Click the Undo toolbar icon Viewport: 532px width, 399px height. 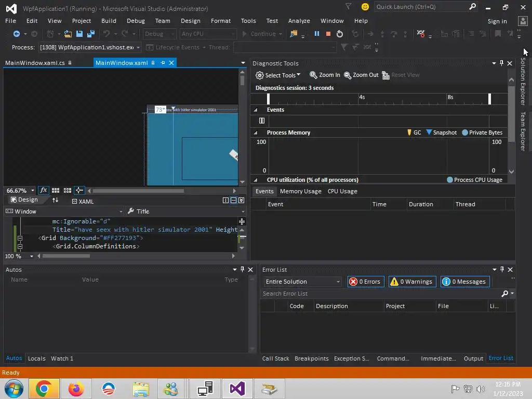coord(107,34)
